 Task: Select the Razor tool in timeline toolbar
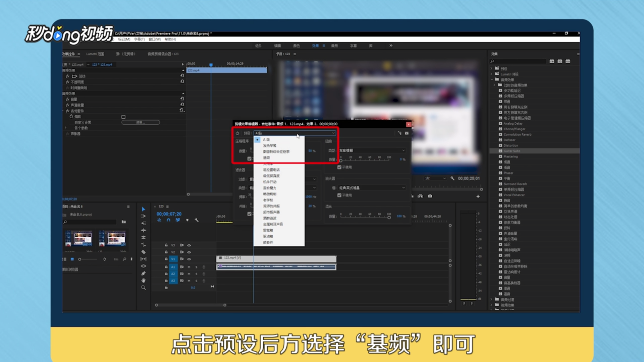[x=144, y=252]
